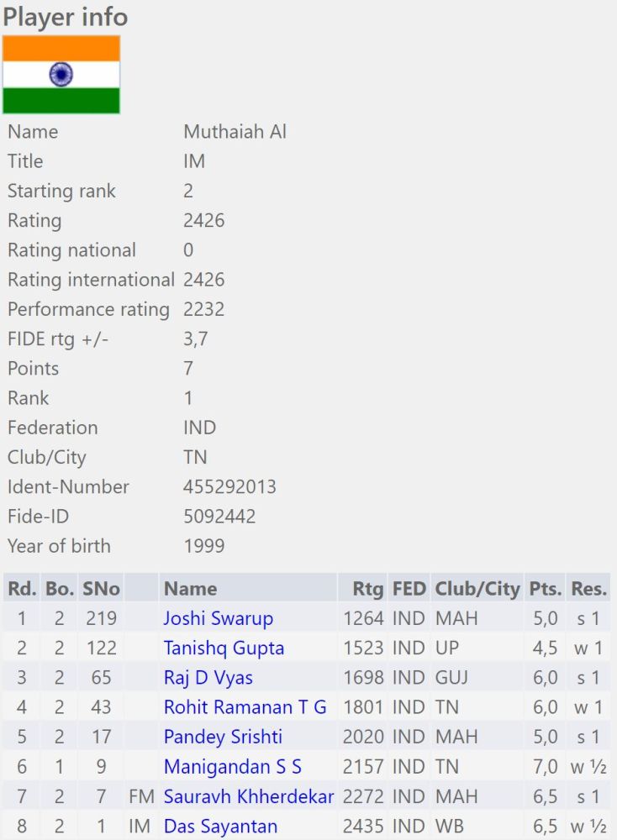Screen dimensions: 617x840
Task: Click the Res. column header
Action: click(588, 589)
